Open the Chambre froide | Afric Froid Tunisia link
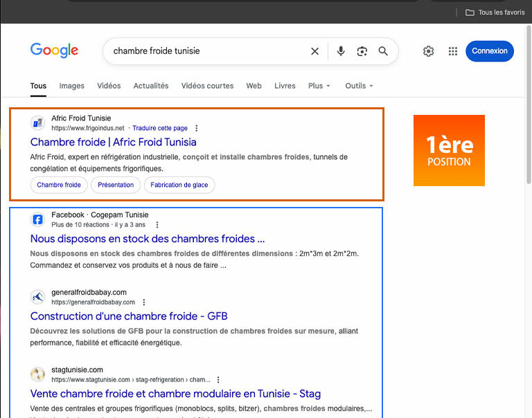The height and width of the screenshot is (418, 532). pyautogui.click(x=113, y=142)
